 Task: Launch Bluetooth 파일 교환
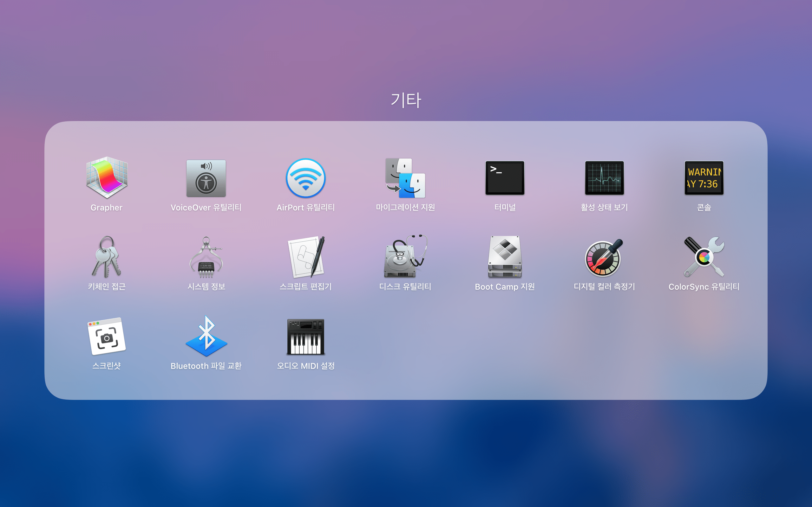(x=206, y=336)
